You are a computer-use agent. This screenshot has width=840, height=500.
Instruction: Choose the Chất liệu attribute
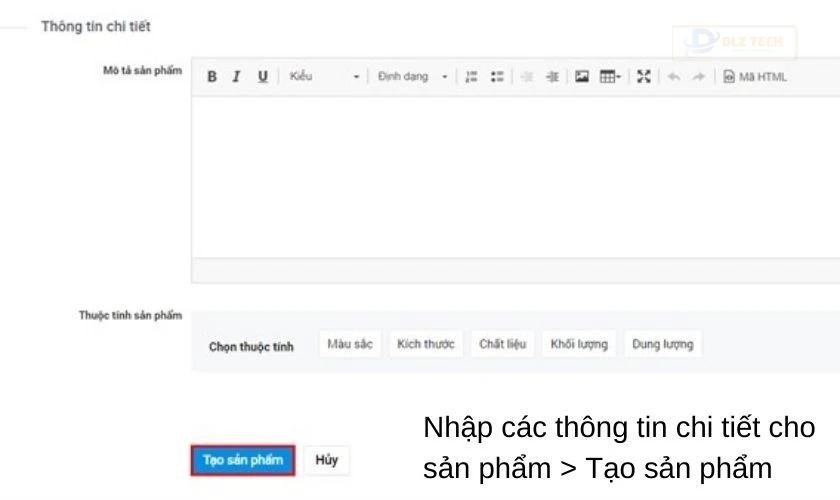click(502, 344)
